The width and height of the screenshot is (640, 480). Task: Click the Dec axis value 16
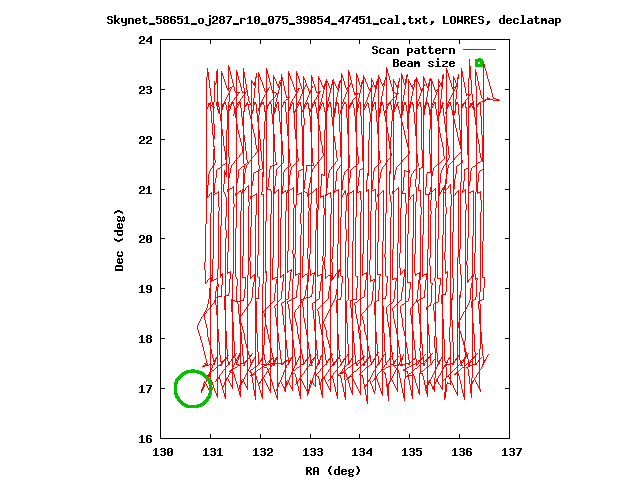[146, 439]
